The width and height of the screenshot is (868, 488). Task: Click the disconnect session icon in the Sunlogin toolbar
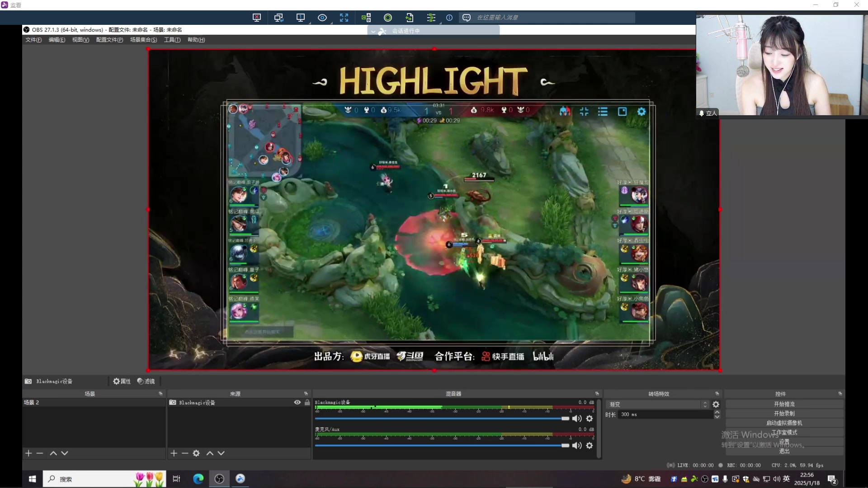[256, 18]
